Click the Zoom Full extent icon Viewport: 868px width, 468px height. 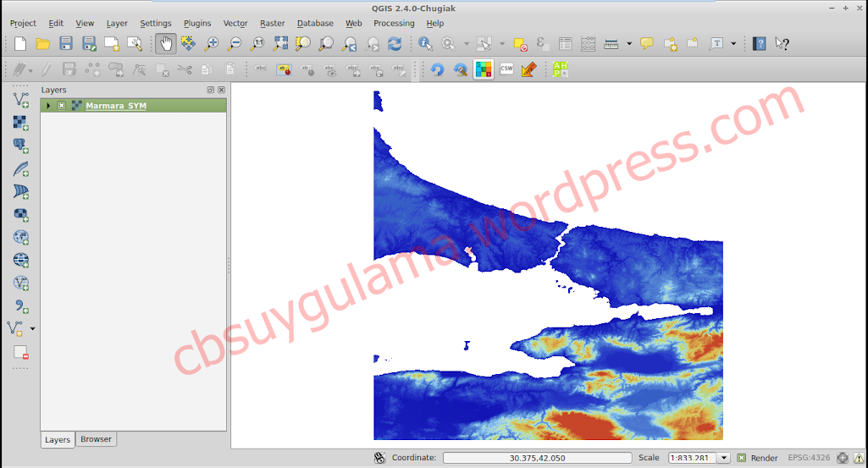[280, 44]
